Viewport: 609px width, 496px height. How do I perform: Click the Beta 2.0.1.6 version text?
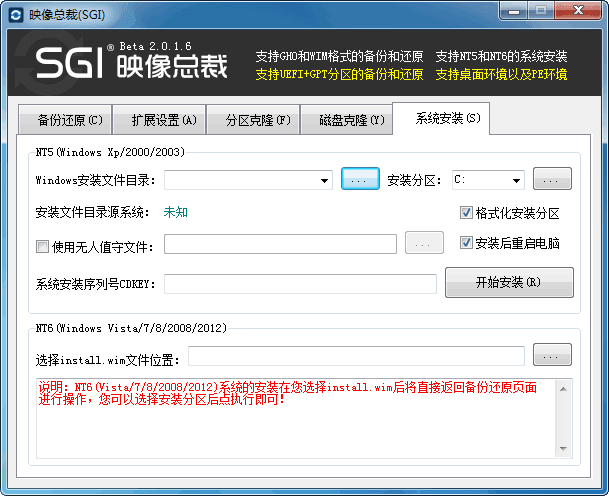point(155,46)
